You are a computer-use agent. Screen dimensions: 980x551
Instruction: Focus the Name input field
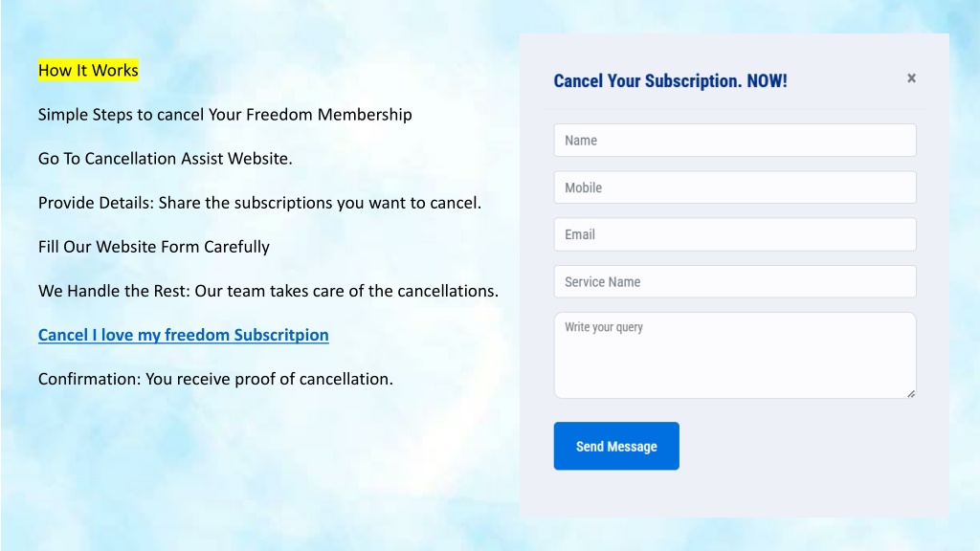[735, 140]
